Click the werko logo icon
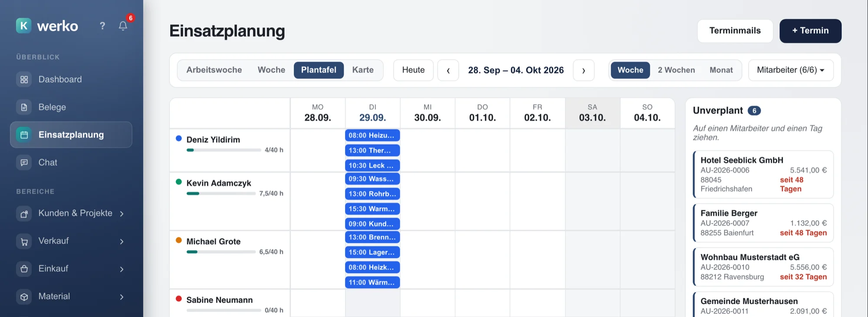Screen dimensions: 868x317 [x=23, y=26]
